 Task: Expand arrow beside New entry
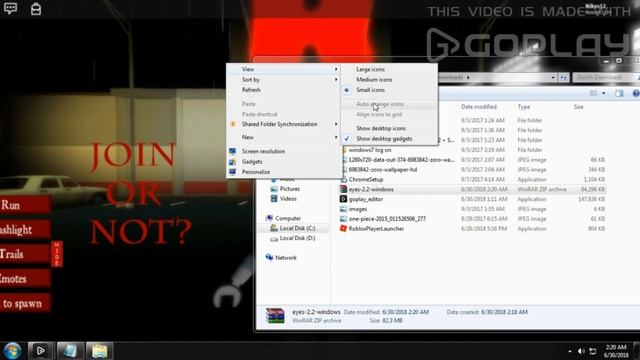pyautogui.click(x=336, y=137)
